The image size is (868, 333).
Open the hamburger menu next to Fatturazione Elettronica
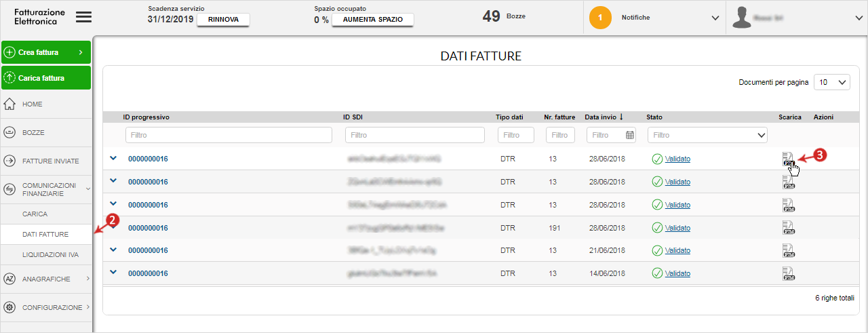click(83, 17)
